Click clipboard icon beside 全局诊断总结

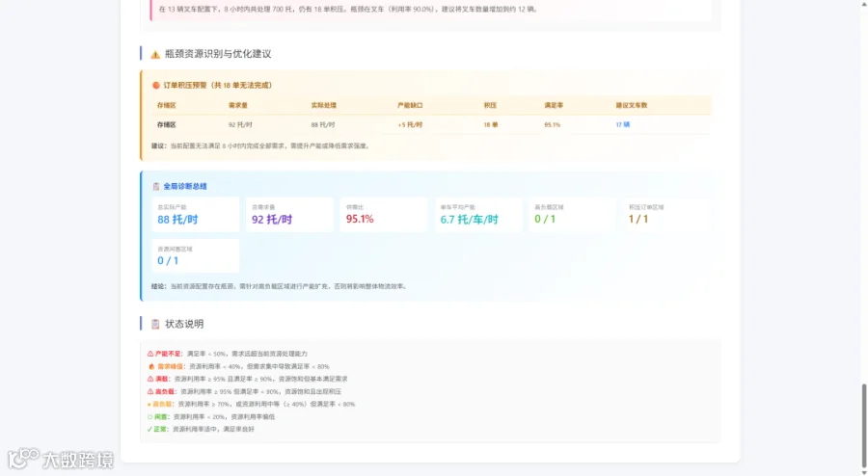pos(156,186)
